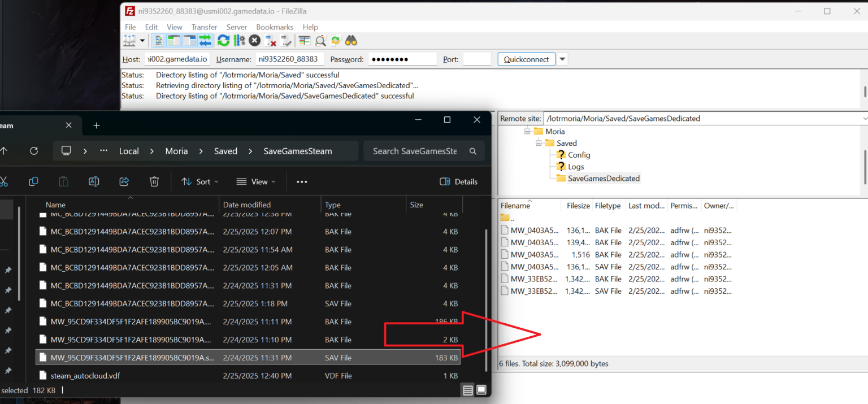Refresh file and folder lists in FileZilla
Screen dimensions: 868x404
pos(223,41)
